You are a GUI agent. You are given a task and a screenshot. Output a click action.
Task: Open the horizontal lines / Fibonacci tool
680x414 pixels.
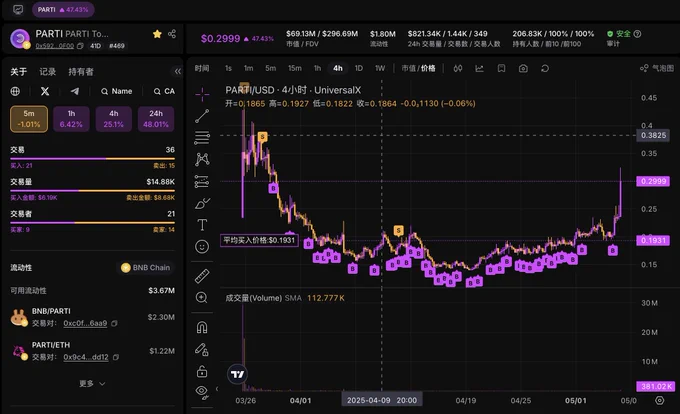pyautogui.click(x=202, y=138)
